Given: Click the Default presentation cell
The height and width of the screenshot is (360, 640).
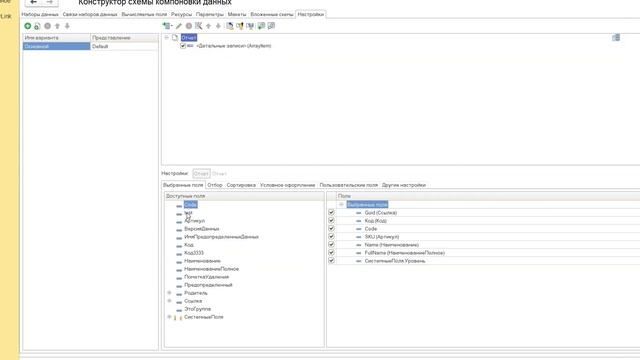Looking at the screenshot, I should (x=124, y=47).
